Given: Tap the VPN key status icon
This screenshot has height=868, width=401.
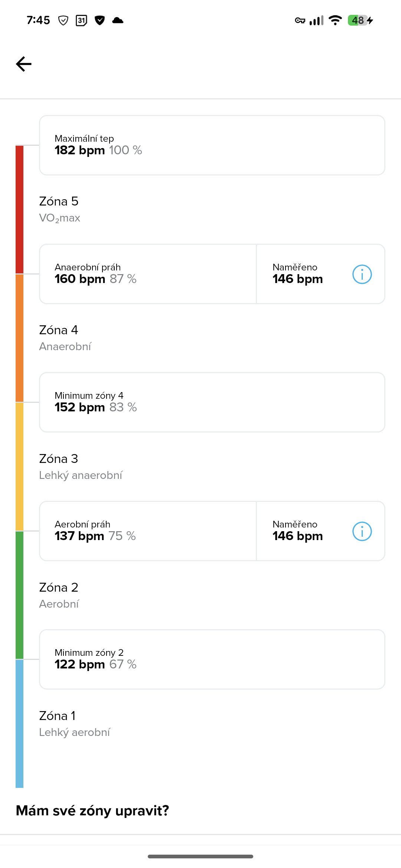Looking at the screenshot, I should coord(300,20).
